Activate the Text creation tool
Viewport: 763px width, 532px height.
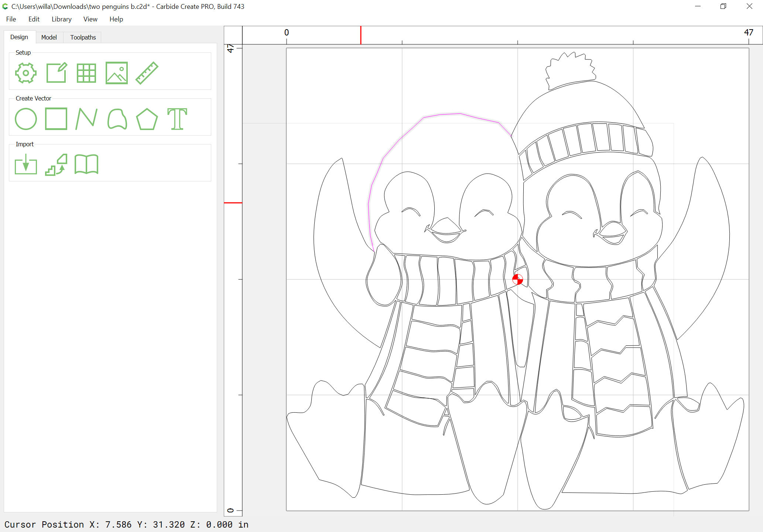click(177, 119)
